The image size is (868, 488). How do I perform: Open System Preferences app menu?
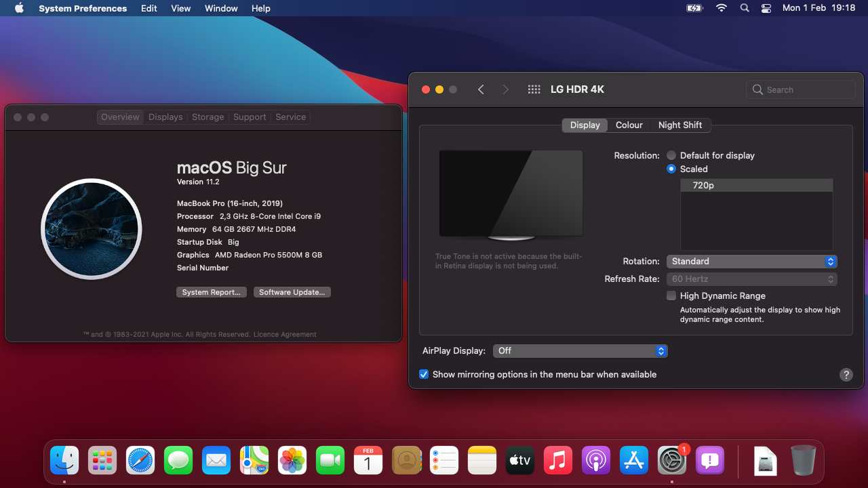click(x=83, y=8)
